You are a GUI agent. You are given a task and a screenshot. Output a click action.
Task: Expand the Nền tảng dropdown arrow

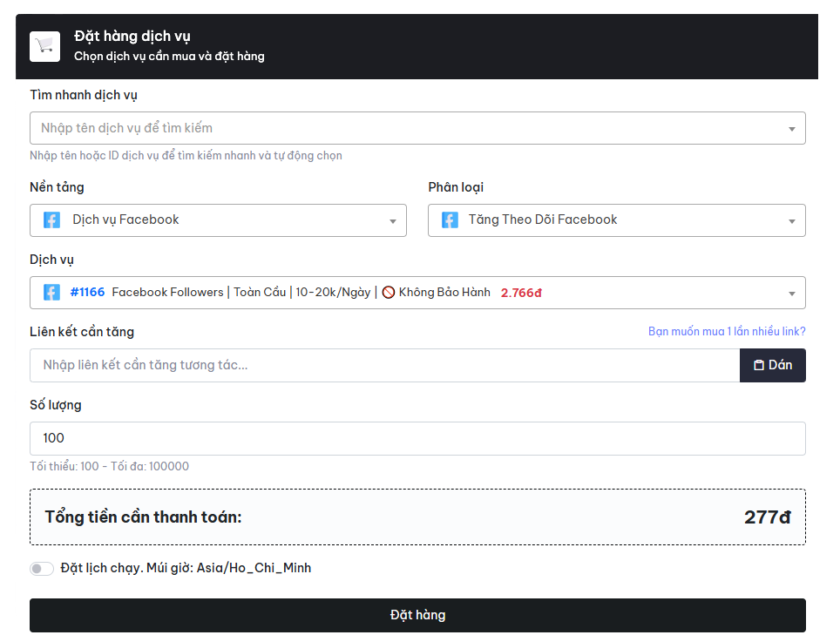coord(393,221)
